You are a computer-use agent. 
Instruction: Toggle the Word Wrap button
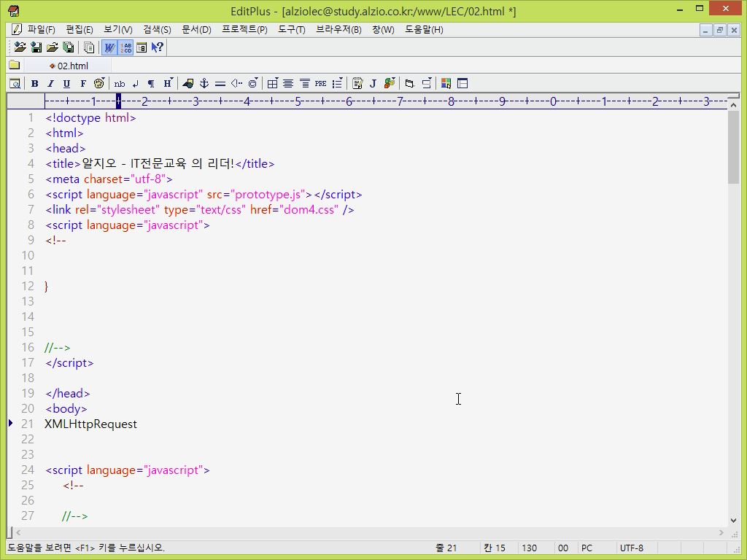(109, 47)
